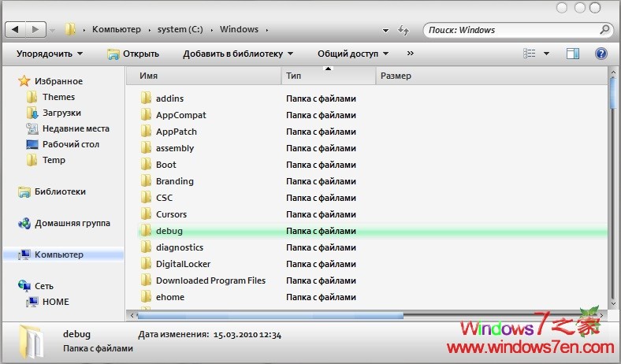The height and width of the screenshot is (364, 621).
Task: Sort by the Тип column header
Action: tap(329, 76)
